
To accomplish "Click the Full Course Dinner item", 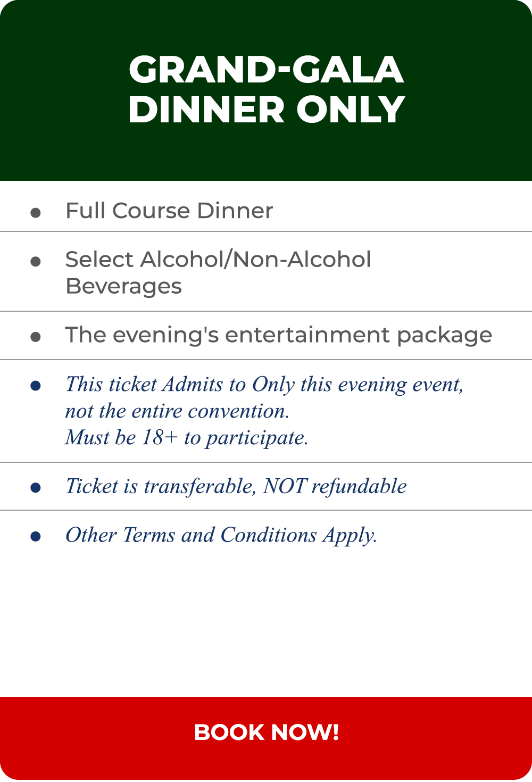I will click(x=169, y=211).
